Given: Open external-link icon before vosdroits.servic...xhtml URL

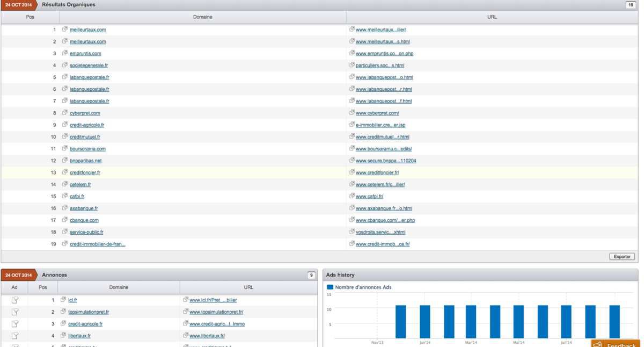Looking at the screenshot, I should 352,232.
